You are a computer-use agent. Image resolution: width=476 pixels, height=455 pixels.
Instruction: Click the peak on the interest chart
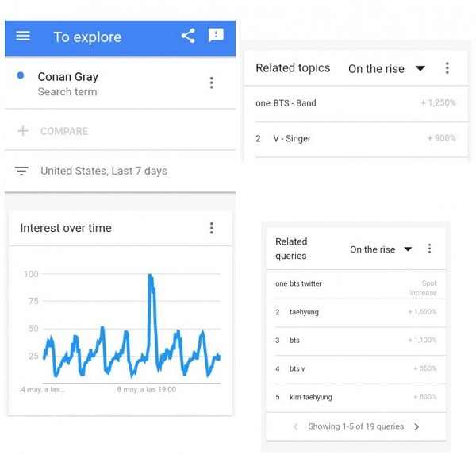[x=150, y=276]
